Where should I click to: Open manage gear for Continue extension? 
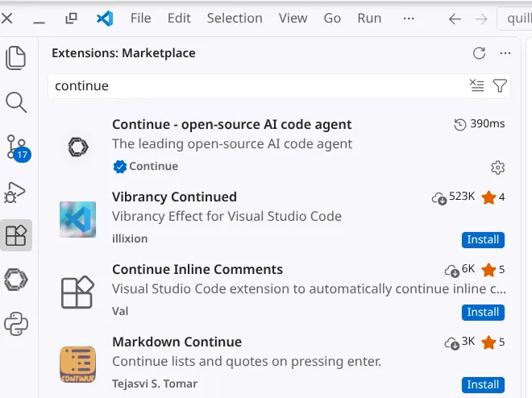tap(497, 167)
